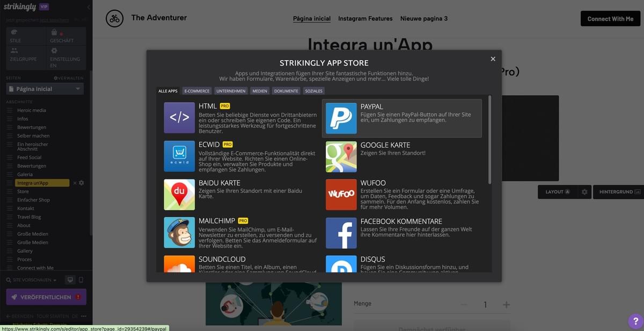The height and width of the screenshot is (331, 644).
Task: Select the PayPal app icon
Action: 341,118
